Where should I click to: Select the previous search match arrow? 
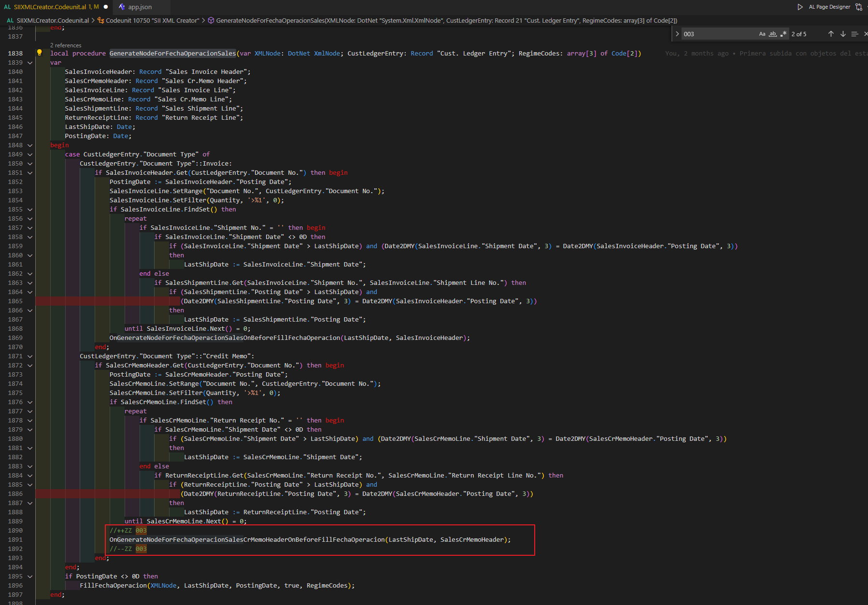tap(831, 34)
